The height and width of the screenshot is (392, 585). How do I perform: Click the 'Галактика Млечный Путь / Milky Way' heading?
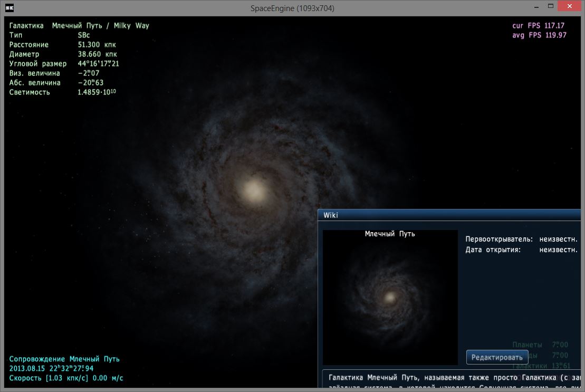tap(79, 25)
